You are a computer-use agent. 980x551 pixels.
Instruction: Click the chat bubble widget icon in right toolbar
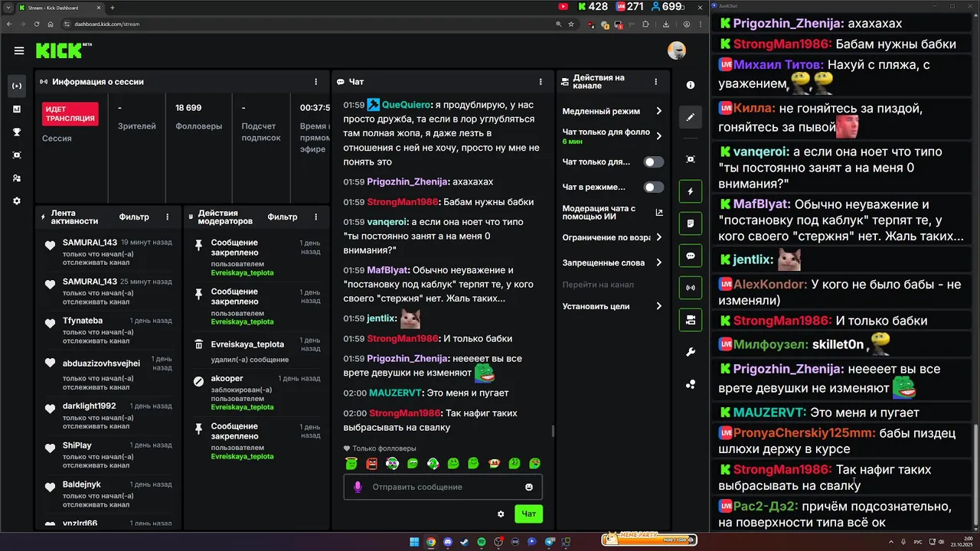pyautogui.click(x=691, y=256)
